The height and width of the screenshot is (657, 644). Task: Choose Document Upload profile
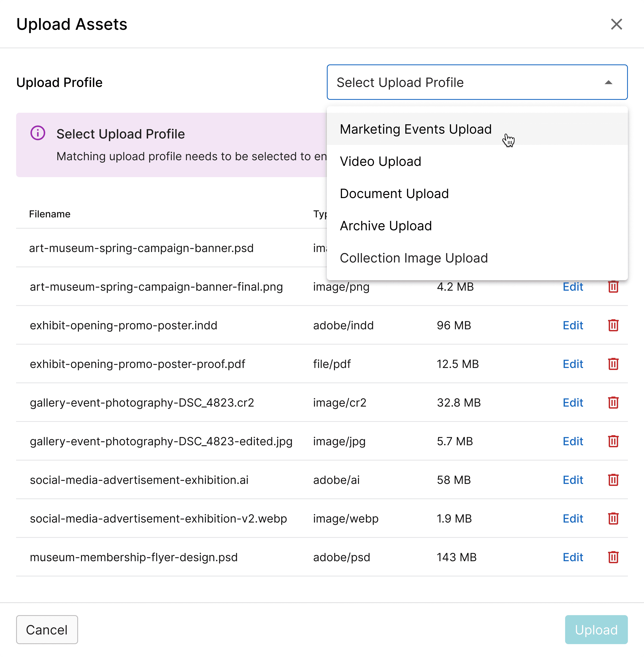tap(394, 193)
